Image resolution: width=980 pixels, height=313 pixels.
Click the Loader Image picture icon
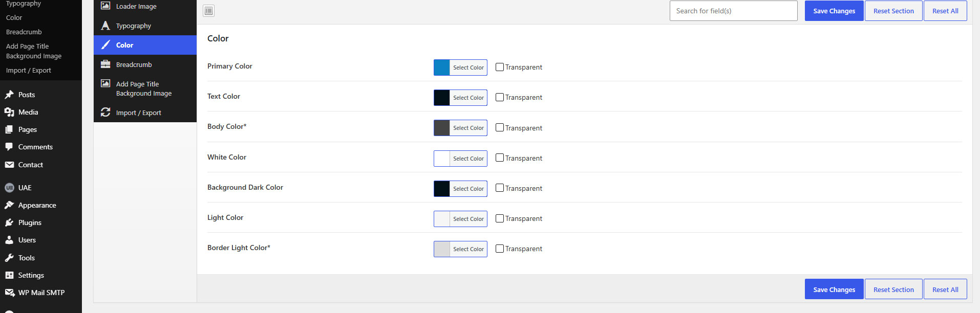click(x=105, y=6)
